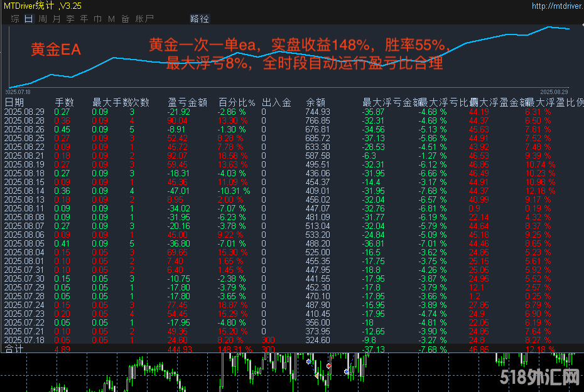Image resolution: width=584 pixels, height=392 pixels.
Task: Select the M magic number tab
Action: pos(111,19)
